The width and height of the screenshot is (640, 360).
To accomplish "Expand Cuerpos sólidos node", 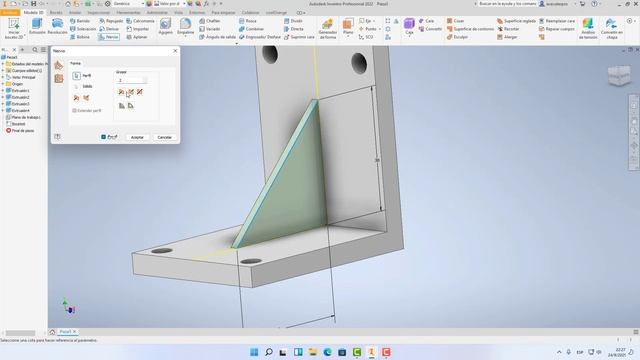I will [3, 71].
